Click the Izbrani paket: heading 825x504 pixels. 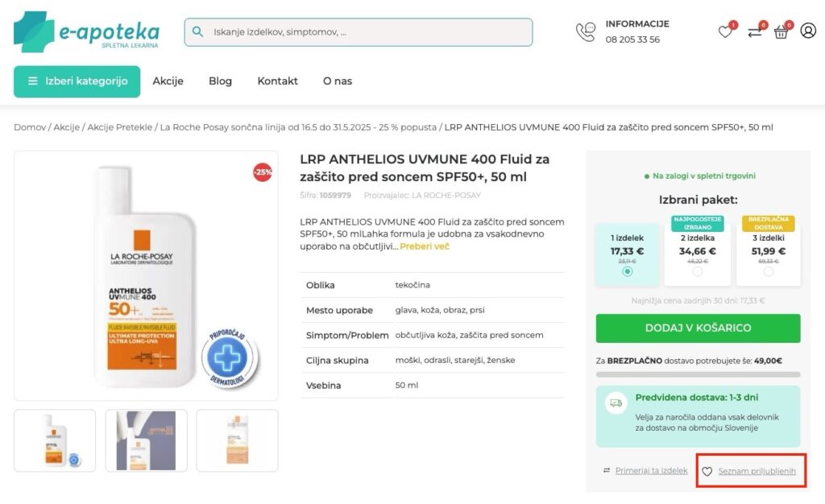(x=698, y=200)
